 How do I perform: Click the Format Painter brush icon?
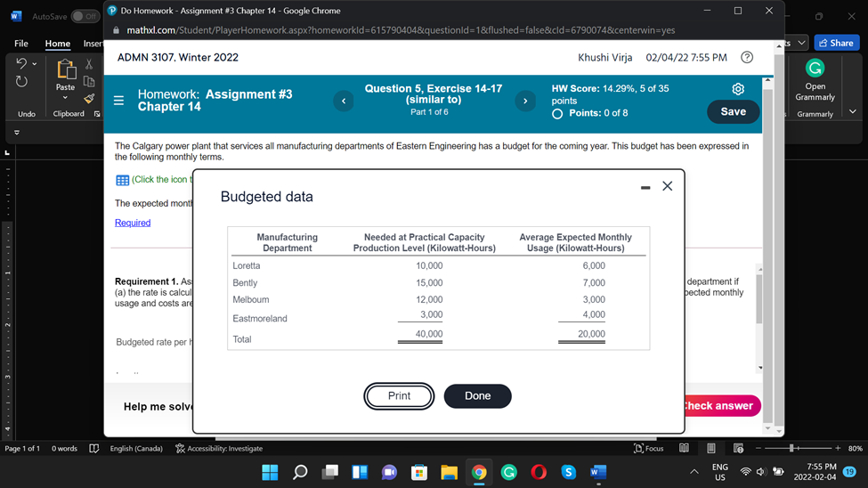click(x=88, y=99)
